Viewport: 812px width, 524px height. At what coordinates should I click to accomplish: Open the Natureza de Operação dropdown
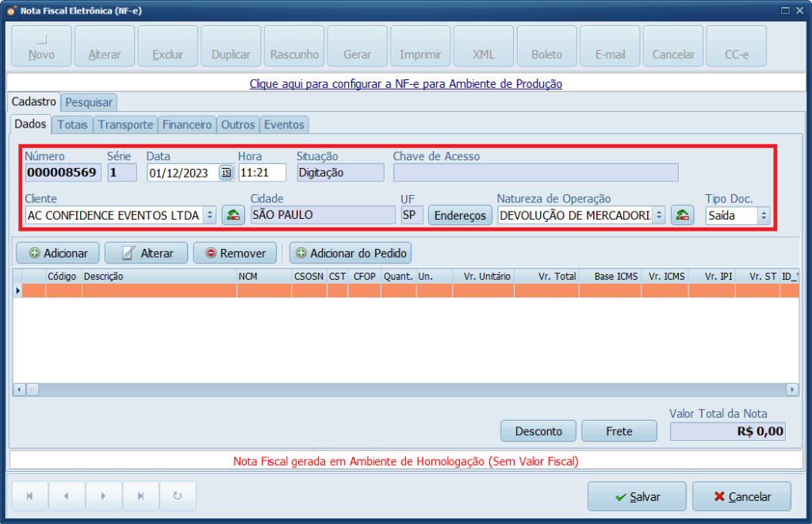click(x=659, y=215)
